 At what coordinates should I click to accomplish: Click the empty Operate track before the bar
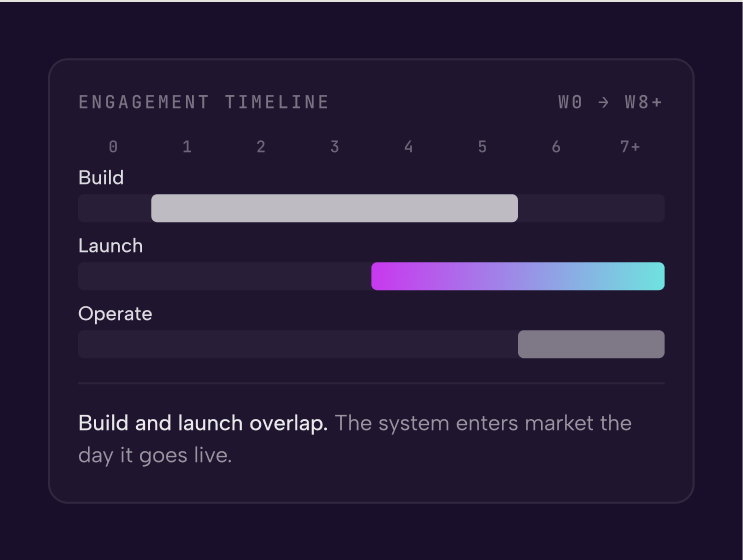298,344
